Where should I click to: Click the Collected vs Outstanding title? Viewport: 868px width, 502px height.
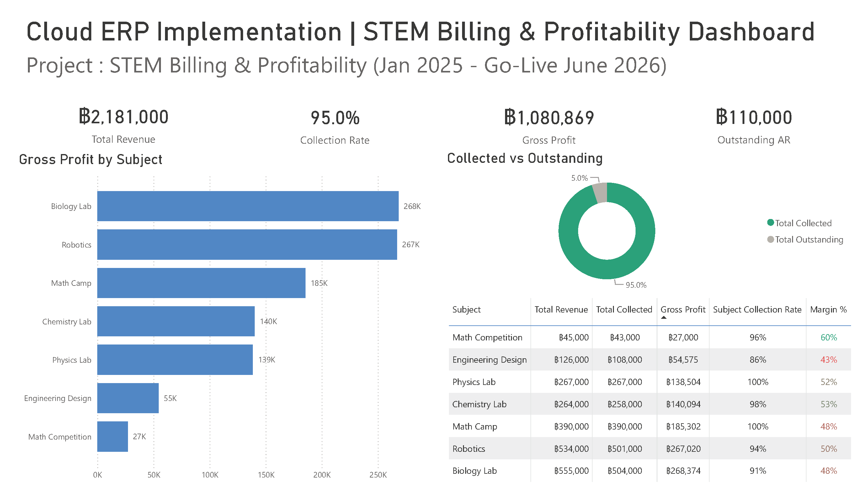pos(525,158)
